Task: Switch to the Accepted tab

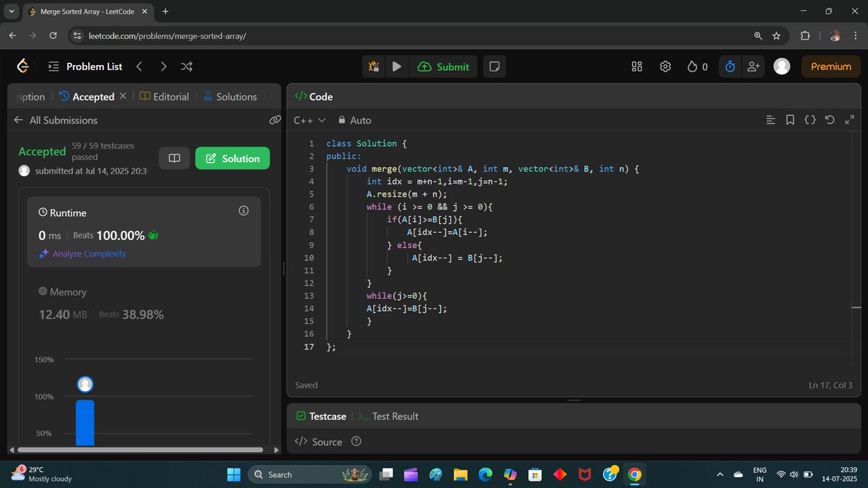Action: [x=86, y=96]
